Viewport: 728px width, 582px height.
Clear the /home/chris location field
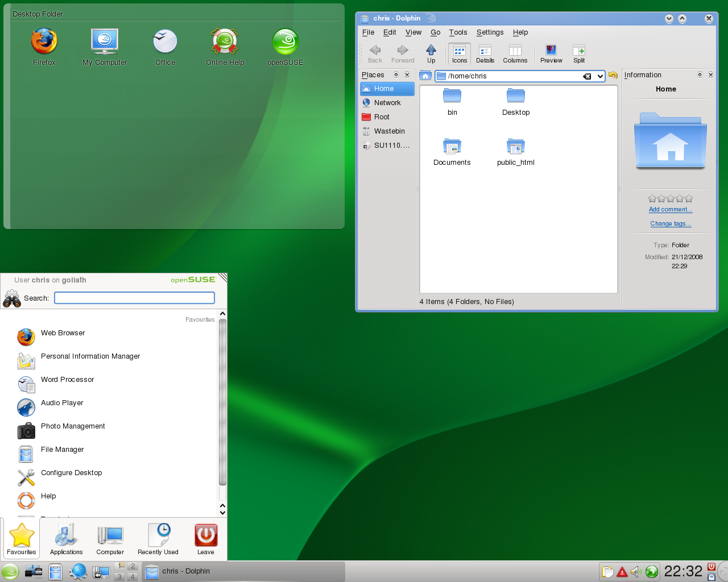click(588, 76)
